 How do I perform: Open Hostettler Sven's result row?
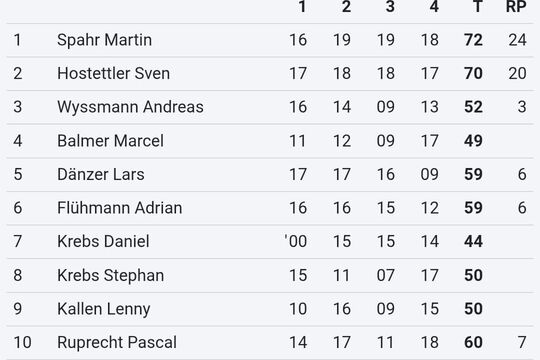point(270,73)
